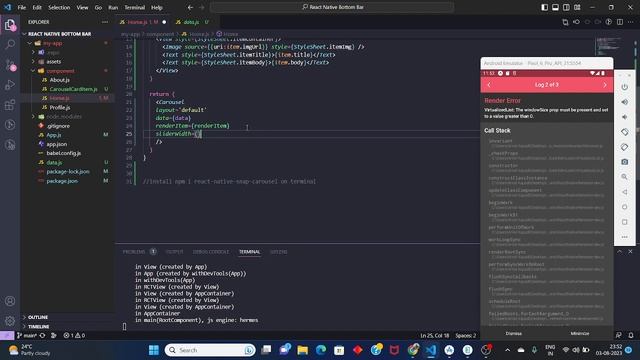This screenshot has width=640, height=360.
Task: Open the Windows Start menu
Action: tap(154, 350)
